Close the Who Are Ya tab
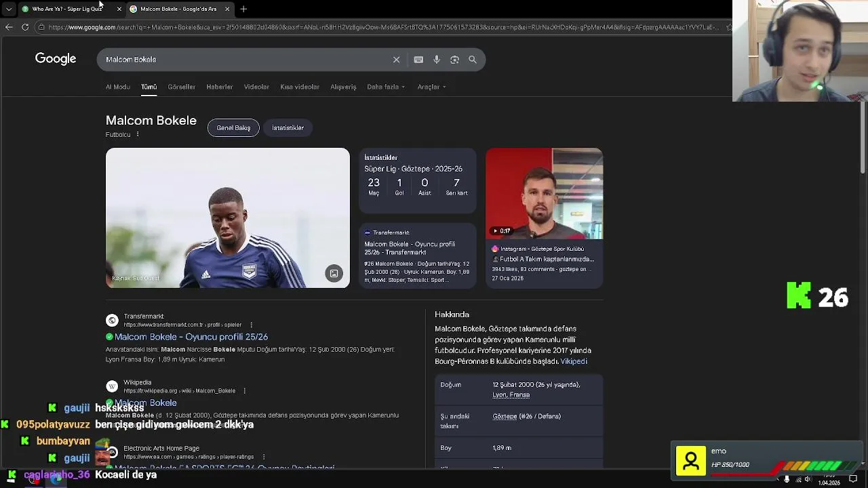This screenshot has height=488, width=868. [119, 9]
